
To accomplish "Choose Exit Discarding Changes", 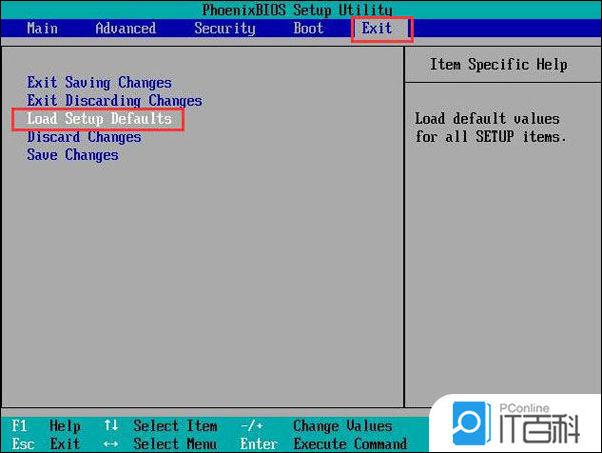I will point(114,101).
